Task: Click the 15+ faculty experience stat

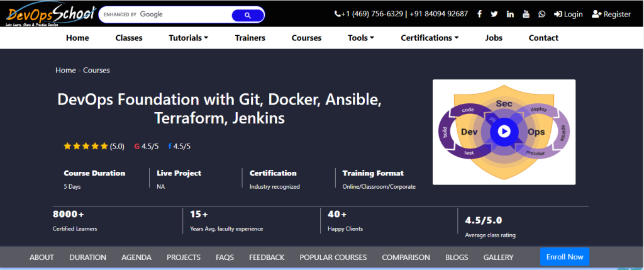Action: (226, 221)
